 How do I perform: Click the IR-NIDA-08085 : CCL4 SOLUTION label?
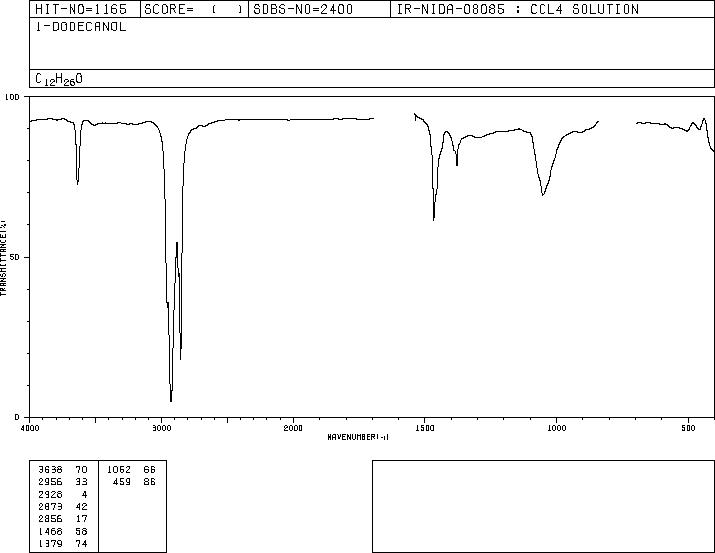coord(518,9)
